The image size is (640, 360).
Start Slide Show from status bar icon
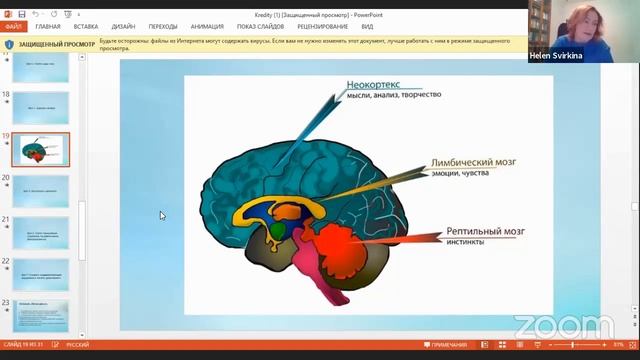(537, 345)
